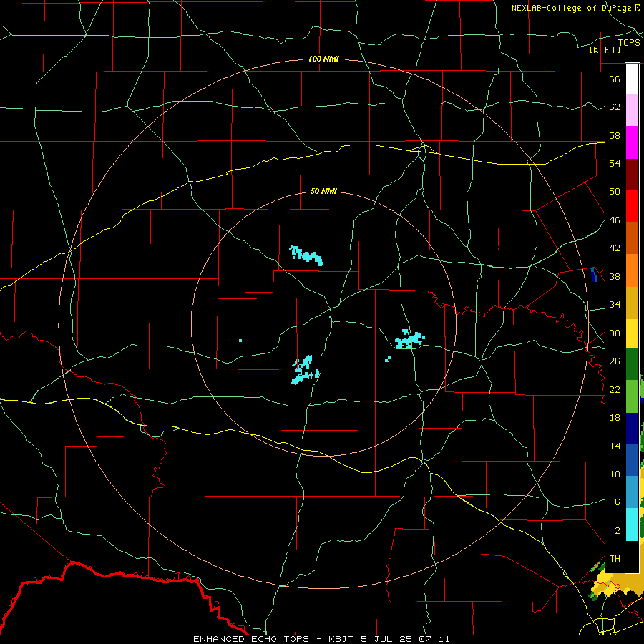The width and height of the screenshot is (644, 644).
Task: Click the legend value "50"
Action: [615, 192]
